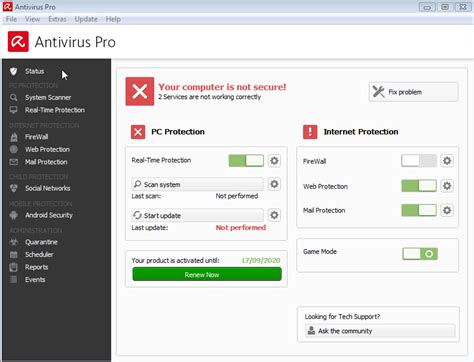Open System Scanner in the sidebar
The image size is (474, 362).
click(48, 97)
